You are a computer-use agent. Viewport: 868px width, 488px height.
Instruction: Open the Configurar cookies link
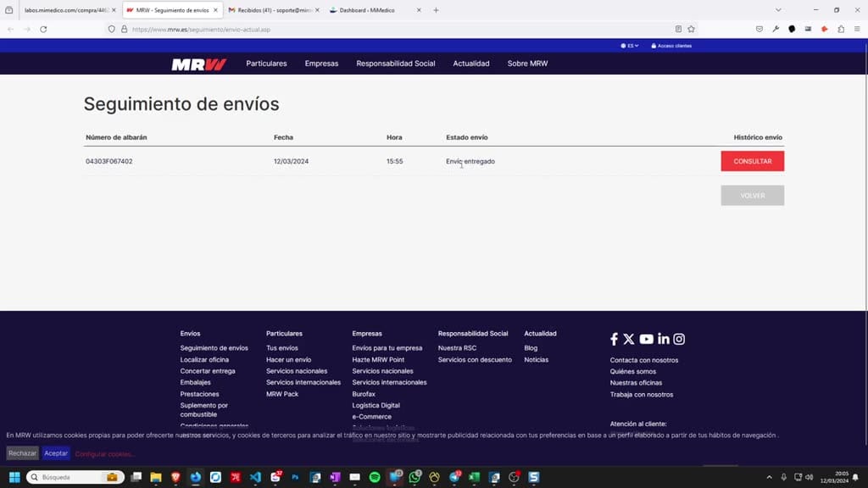pos(104,454)
